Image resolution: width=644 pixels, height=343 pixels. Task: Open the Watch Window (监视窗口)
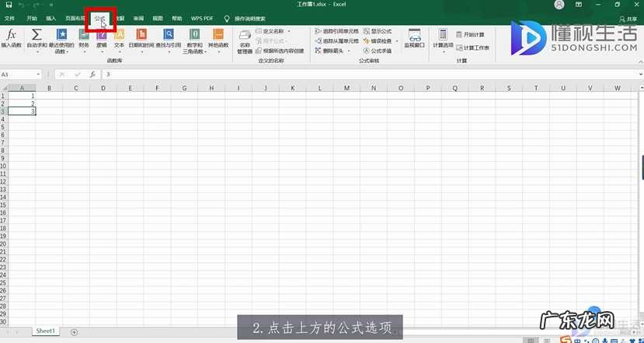click(414, 38)
